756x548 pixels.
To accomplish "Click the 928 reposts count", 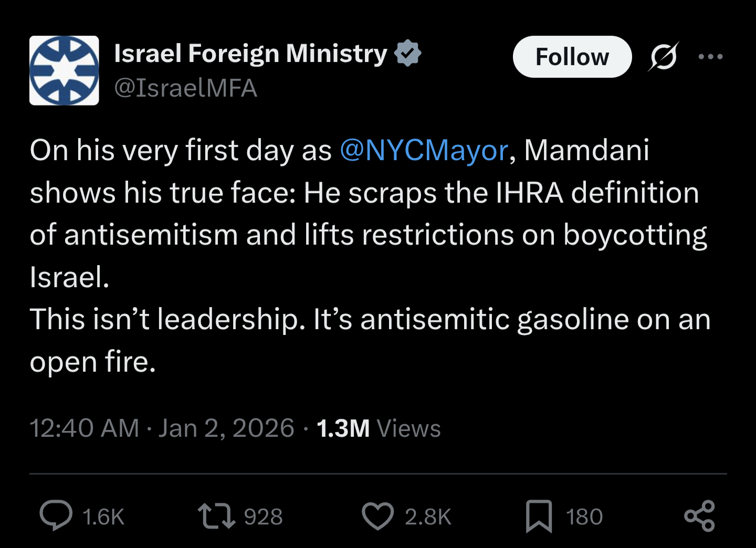I will [x=264, y=517].
